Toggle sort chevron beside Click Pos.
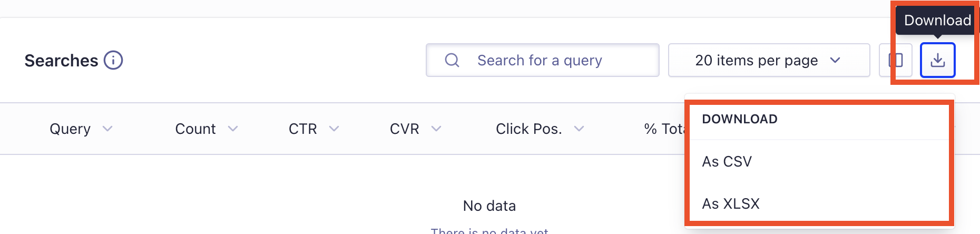980x234 pixels. click(x=579, y=129)
